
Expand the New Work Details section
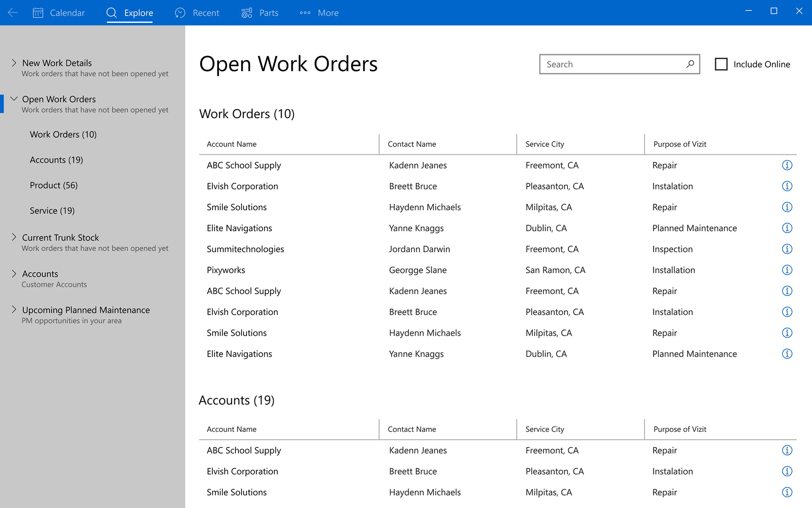14,63
